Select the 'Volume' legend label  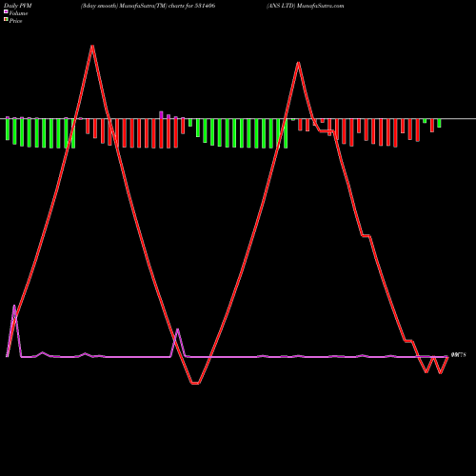(18, 13)
